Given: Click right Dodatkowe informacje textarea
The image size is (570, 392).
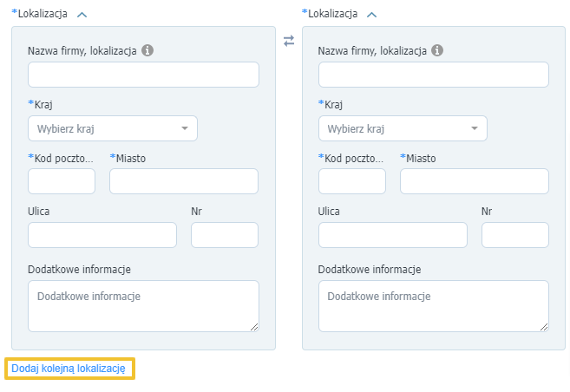Looking at the screenshot, I should 434,306.
